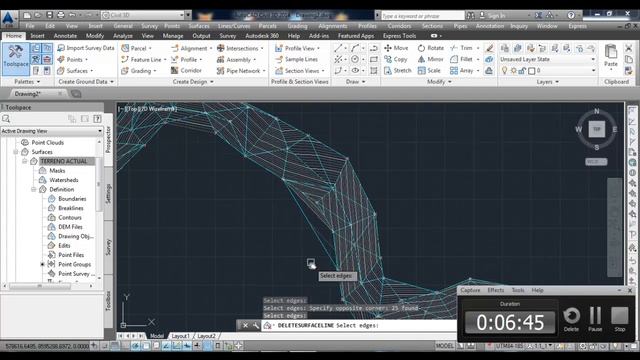The width and height of the screenshot is (640, 360).
Task: Select the Stretch tool
Action: coord(398,71)
